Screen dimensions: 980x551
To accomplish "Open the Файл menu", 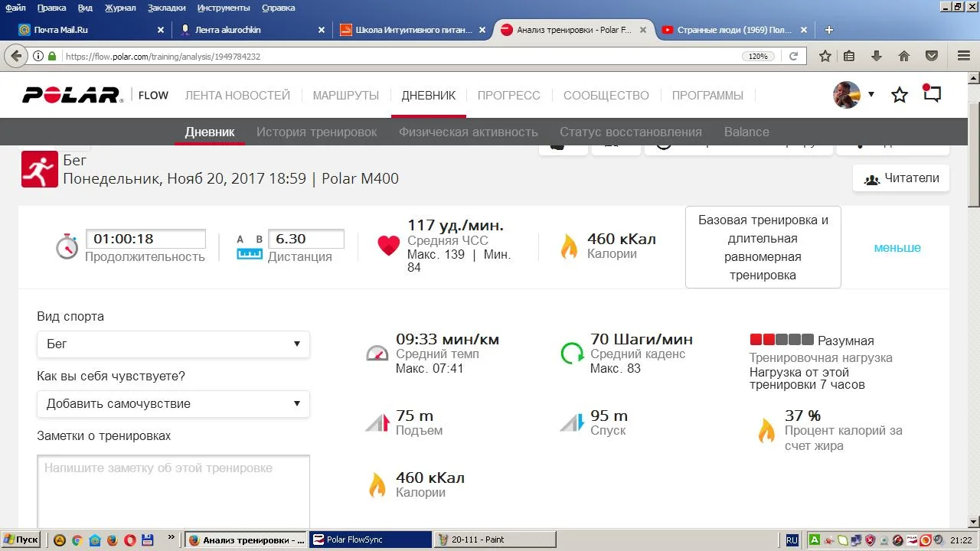I will [15, 8].
